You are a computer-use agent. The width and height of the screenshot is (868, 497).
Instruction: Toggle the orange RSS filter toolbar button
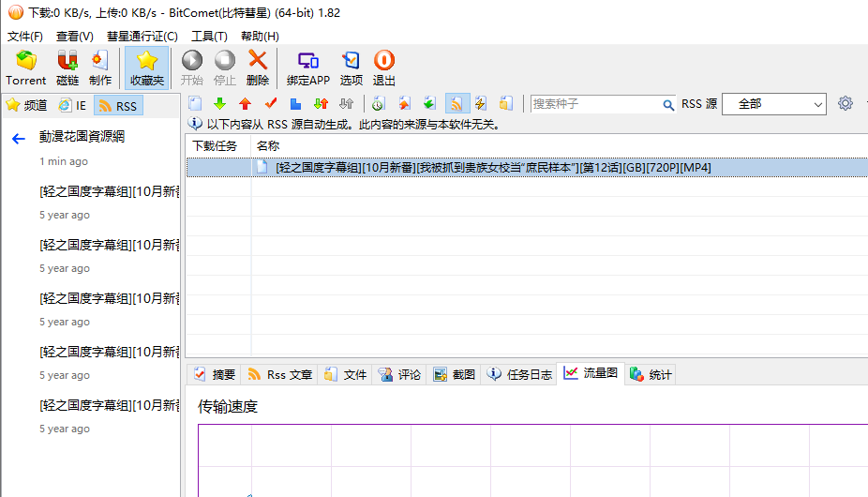tap(456, 104)
